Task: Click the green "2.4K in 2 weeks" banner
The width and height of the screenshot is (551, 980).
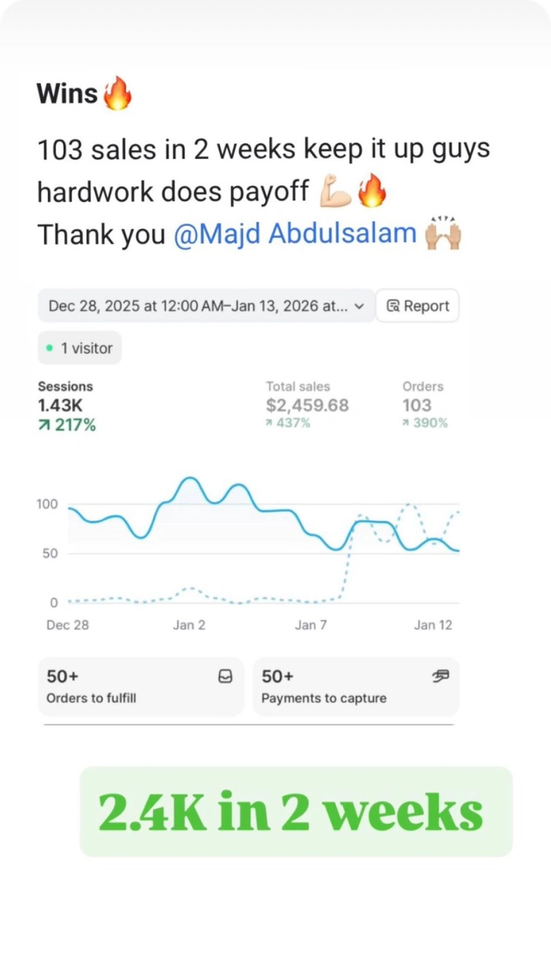Action: [296, 811]
